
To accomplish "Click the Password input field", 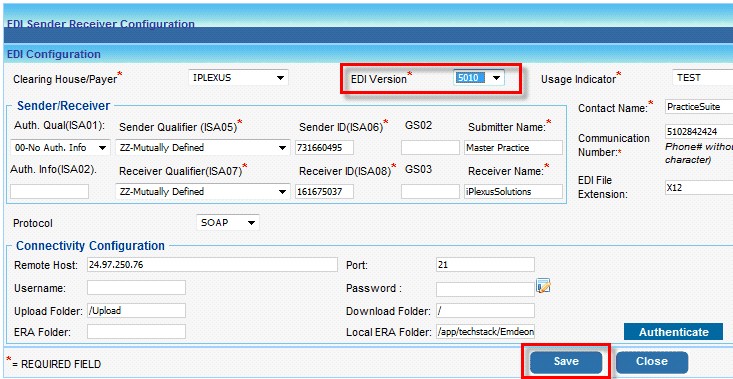I will click(485, 289).
